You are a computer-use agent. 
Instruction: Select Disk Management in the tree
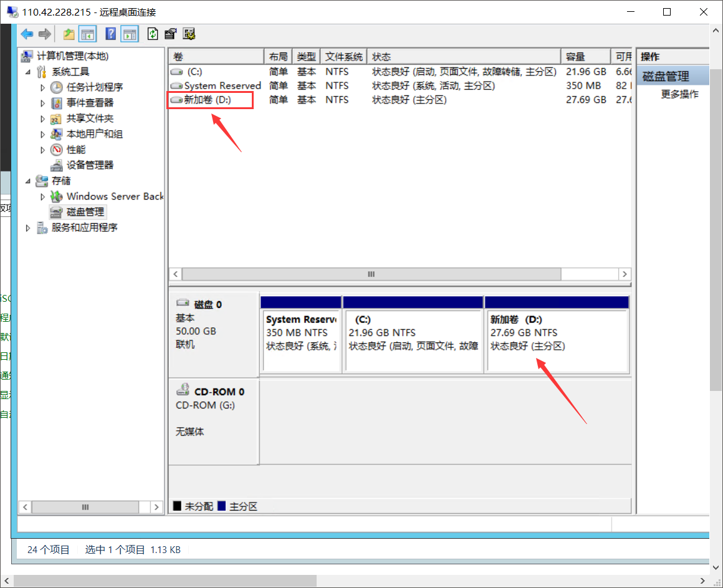(85, 212)
